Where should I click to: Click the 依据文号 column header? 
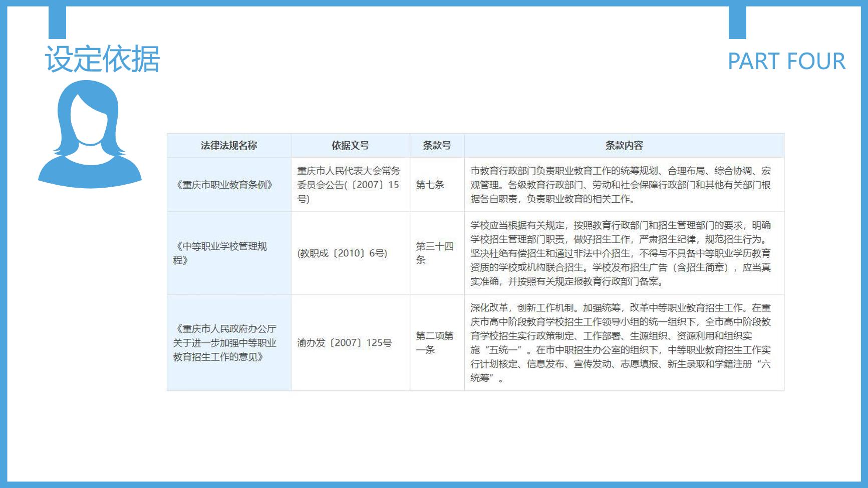coord(351,146)
